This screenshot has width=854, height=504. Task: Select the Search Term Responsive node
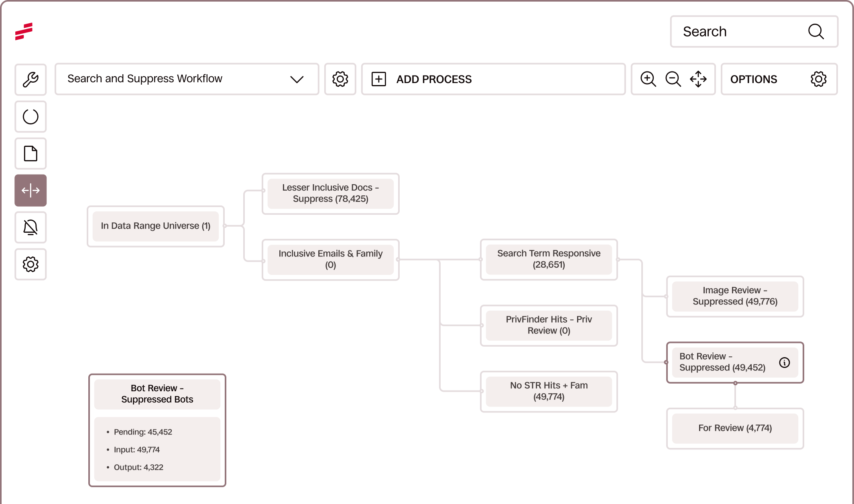tap(549, 259)
